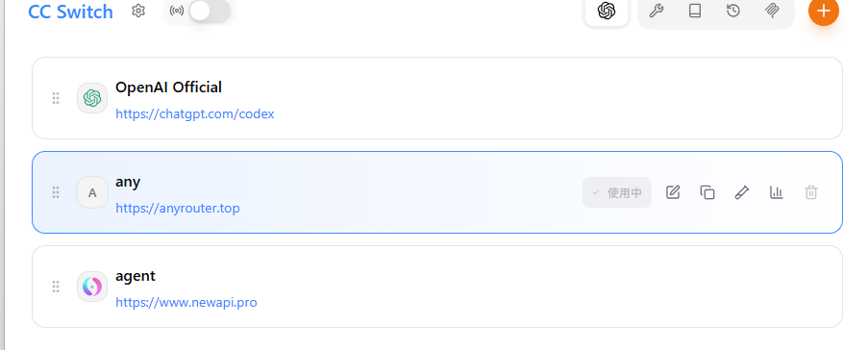The width and height of the screenshot is (868, 350).
Task: Select the OpenAI Codex app icon
Action: click(607, 11)
